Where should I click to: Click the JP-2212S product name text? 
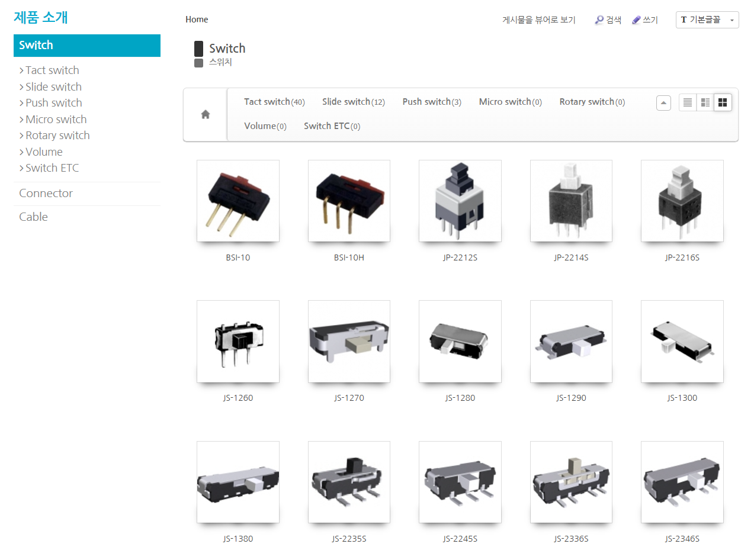pos(460,258)
